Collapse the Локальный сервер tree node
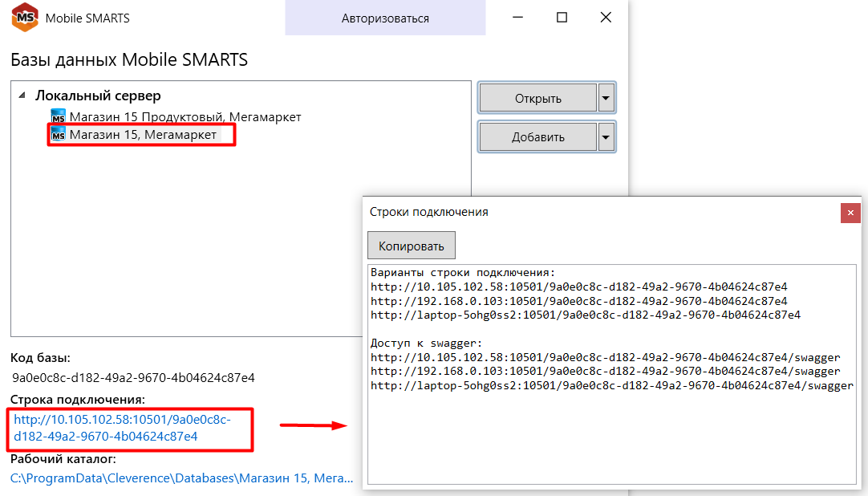 tap(22, 96)
